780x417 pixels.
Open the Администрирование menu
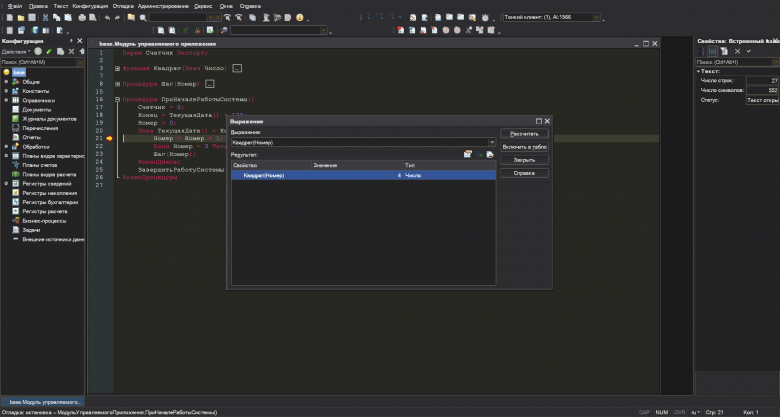pyautogui.click(x=163, y=6)
